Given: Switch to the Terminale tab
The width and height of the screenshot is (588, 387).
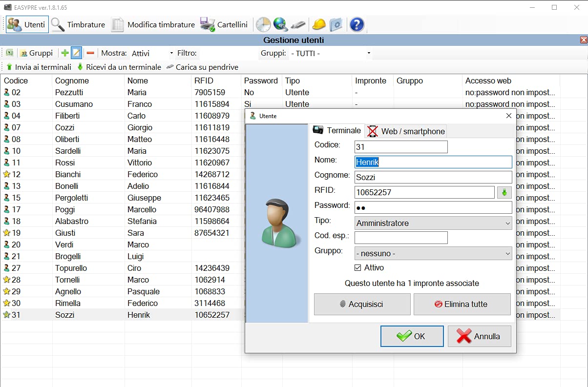Looking at the screenshot, I should click(337, 130).
